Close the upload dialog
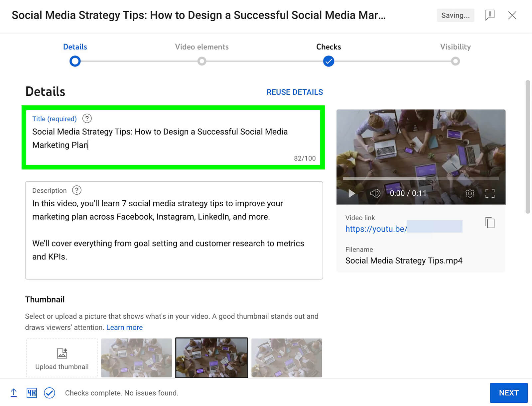Viewport: 532px width, 406px height. point(512,15)
